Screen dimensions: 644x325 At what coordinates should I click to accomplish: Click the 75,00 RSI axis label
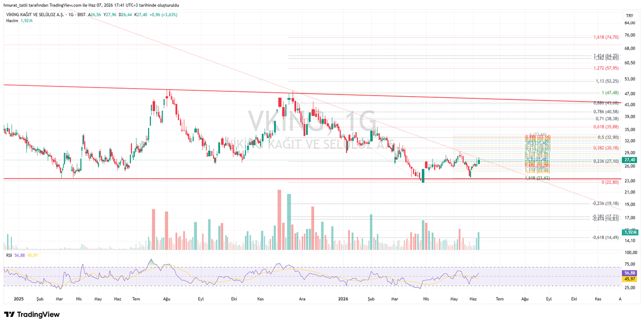pyautogui.click(x=630, y=264)
